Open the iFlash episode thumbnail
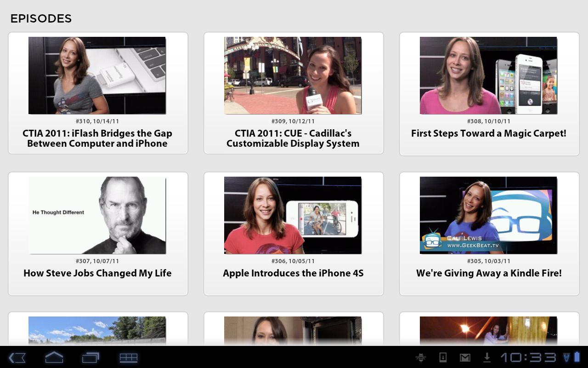The image size is (588, 368). coord(97,75)
